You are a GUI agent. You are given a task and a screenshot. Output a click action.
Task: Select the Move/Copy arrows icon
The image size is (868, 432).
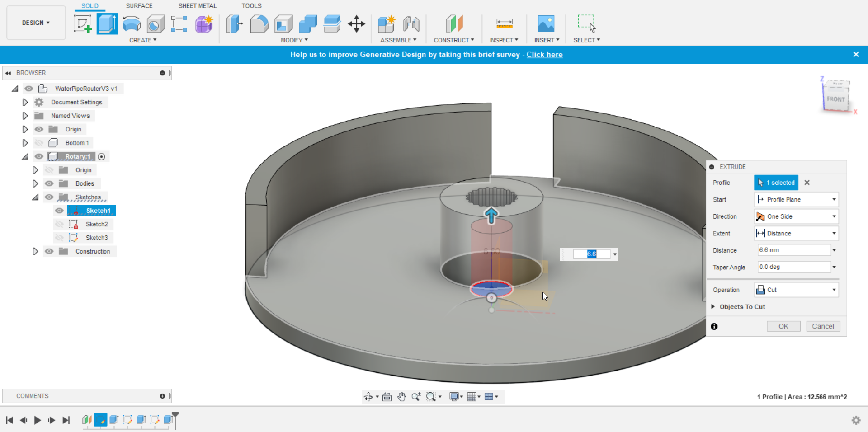[356, 24]
